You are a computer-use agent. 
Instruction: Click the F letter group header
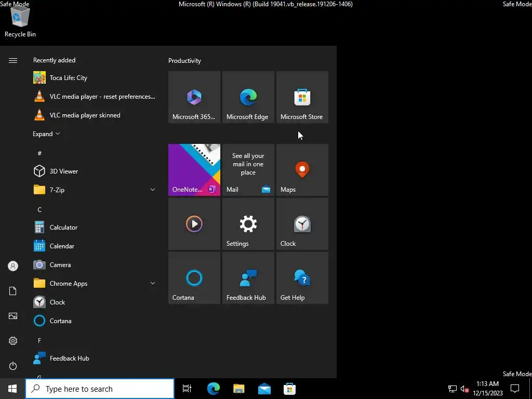pyautogui.click(x=39, y=340)
